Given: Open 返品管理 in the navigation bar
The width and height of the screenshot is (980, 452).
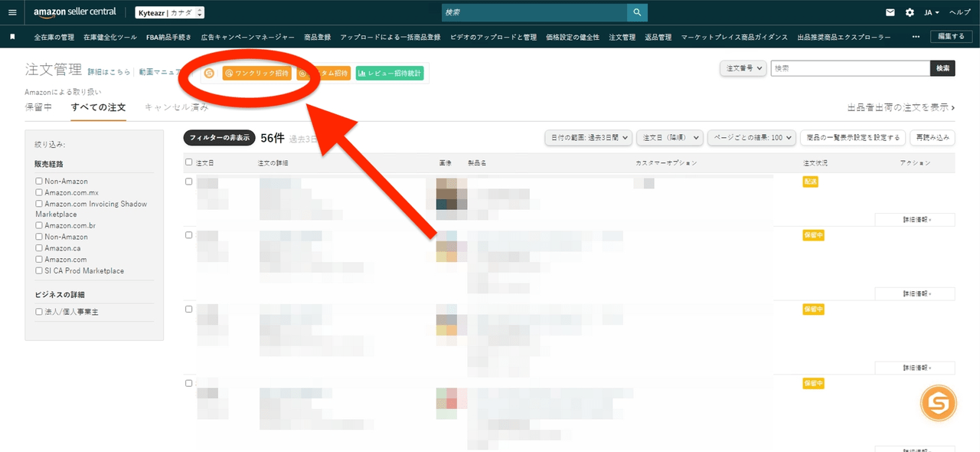Looking at the screenshot, I should point(658,37).
